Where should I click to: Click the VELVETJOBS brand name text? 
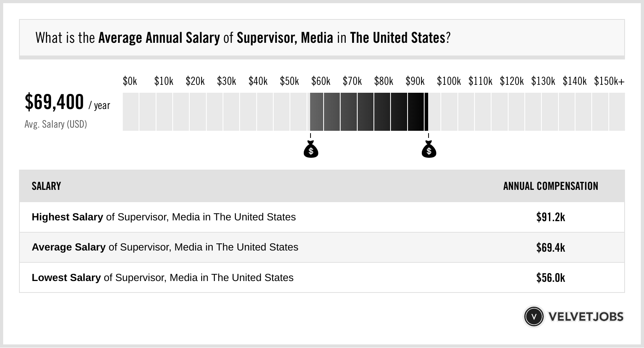pyautogui.click(x=586, y=317)
